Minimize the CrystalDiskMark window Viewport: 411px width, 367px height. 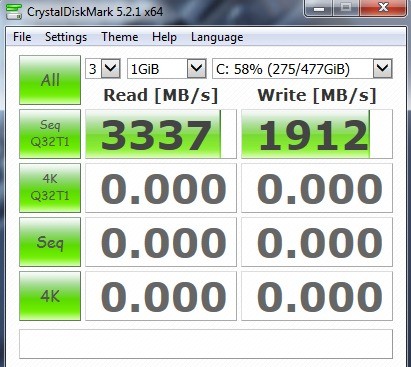(319, 8)
